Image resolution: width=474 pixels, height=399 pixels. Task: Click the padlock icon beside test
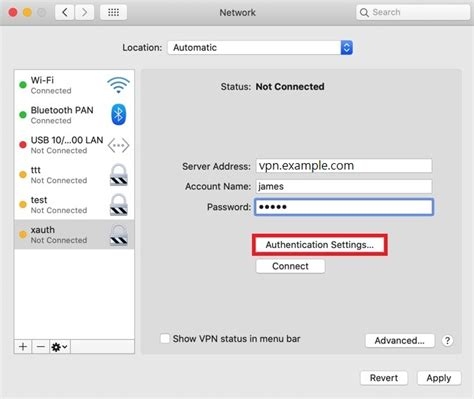click(119, 205)
